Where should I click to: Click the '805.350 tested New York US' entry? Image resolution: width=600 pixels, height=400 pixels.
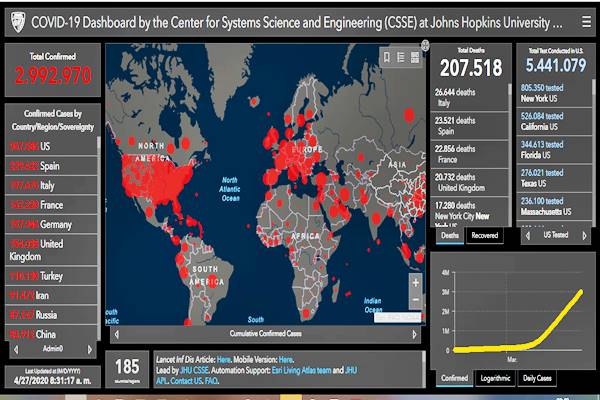point(554,93)
